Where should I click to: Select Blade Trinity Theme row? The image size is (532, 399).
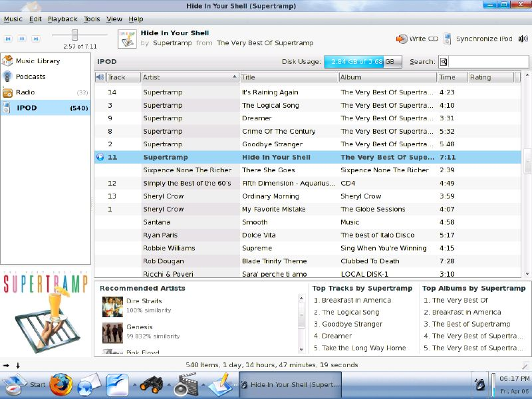pyautogui.click(x=307, y=261)
